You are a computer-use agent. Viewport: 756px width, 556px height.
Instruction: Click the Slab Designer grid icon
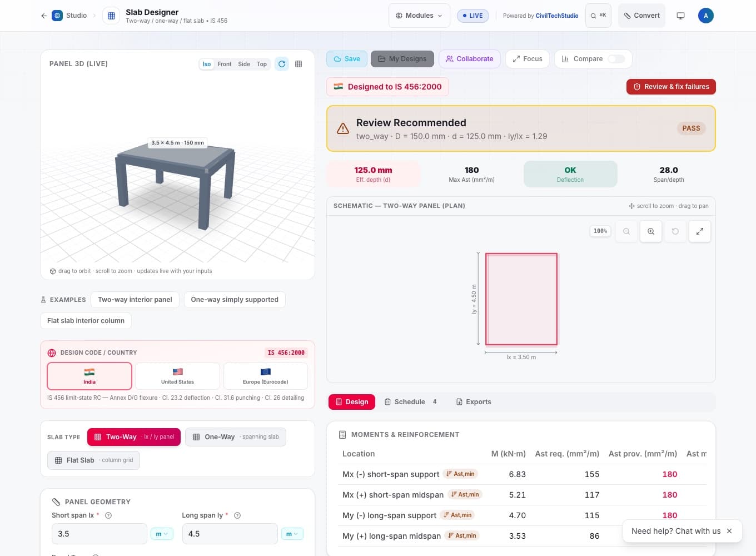[111, 16]
